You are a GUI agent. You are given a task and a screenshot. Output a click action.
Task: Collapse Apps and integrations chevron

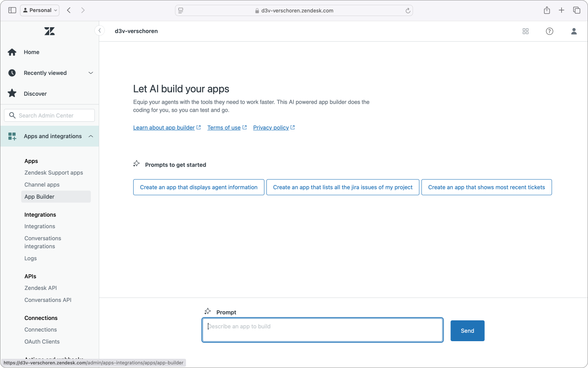pyautogui.click(x=91, y=136)
